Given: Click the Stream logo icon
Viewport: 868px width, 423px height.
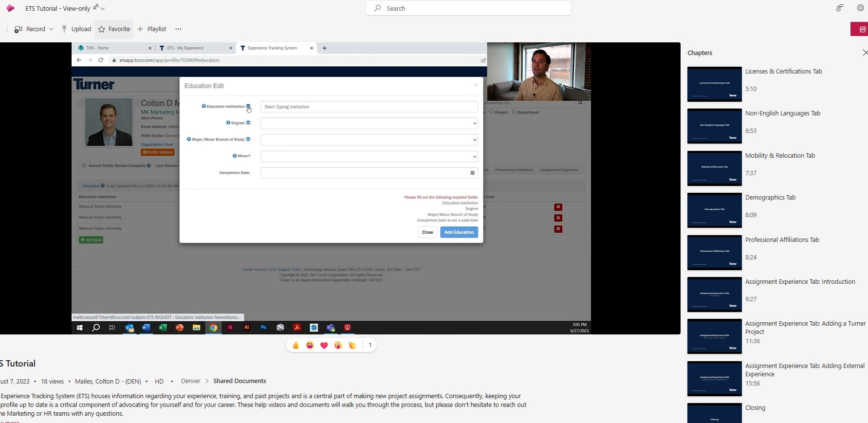Looking at the screenshot, I should click(10, 8).
